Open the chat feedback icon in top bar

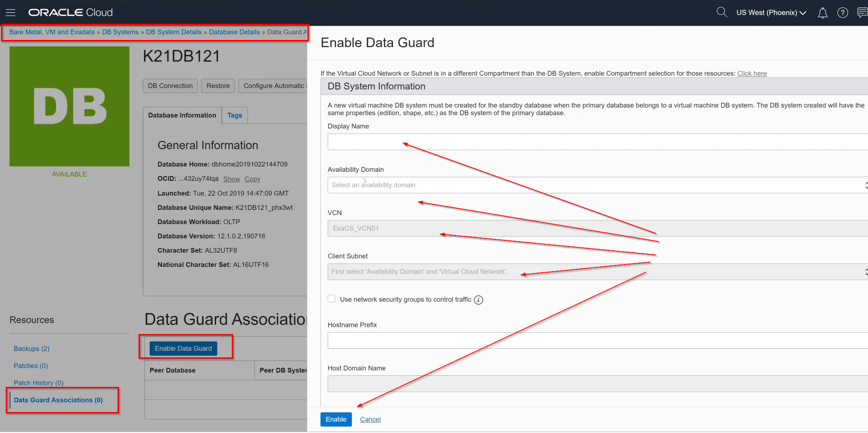point(862,13)
